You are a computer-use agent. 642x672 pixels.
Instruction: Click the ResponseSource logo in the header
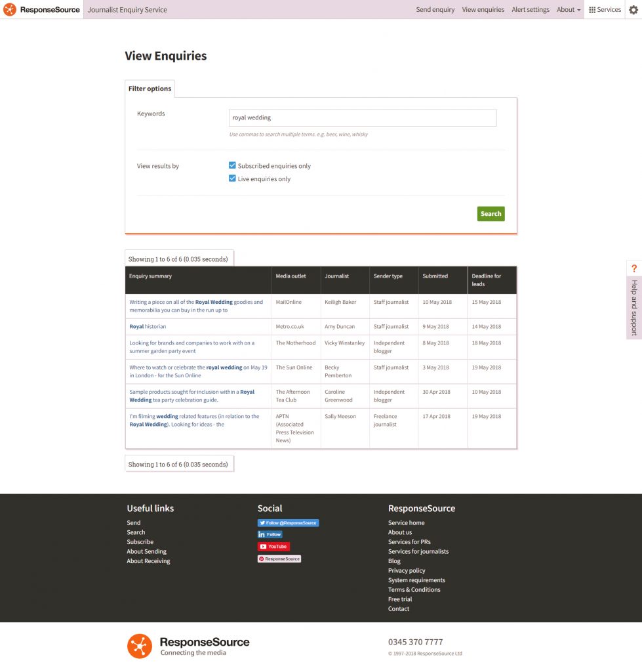click(41, 9)
